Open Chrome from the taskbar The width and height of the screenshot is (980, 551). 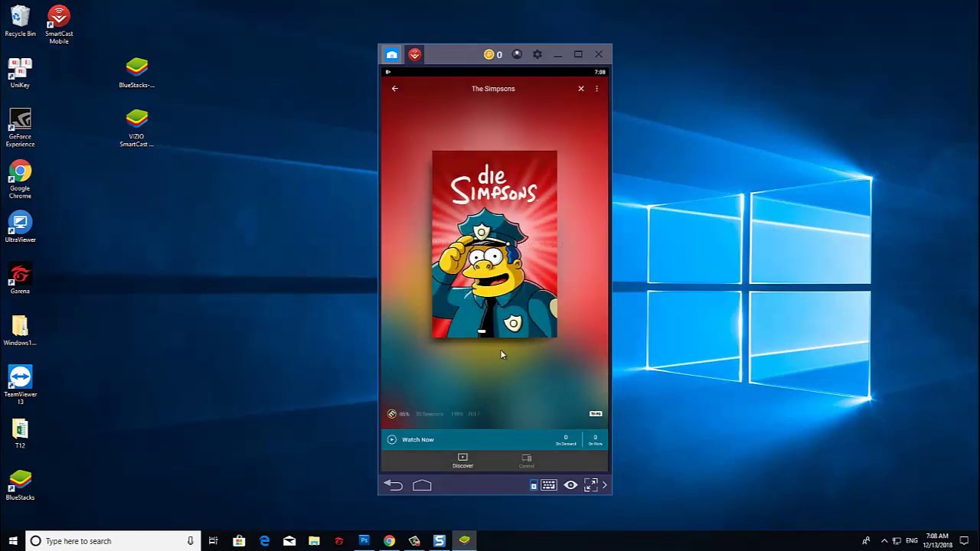(389, 541)
